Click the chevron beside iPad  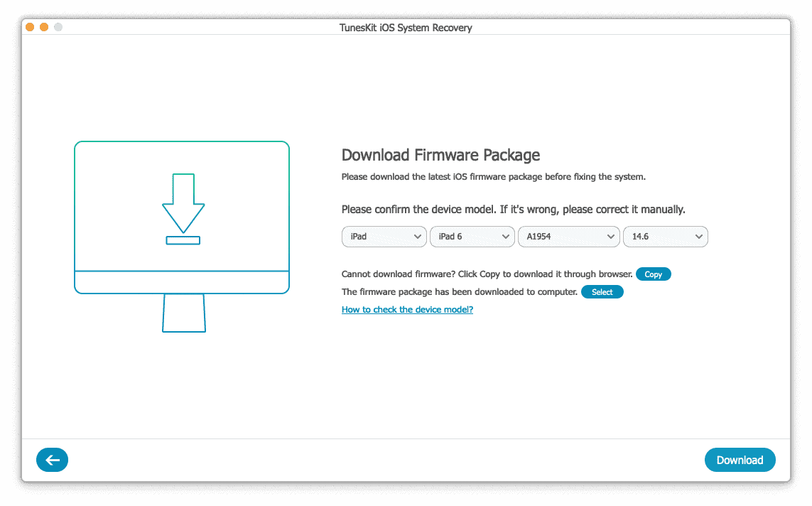tap(416, 236)
